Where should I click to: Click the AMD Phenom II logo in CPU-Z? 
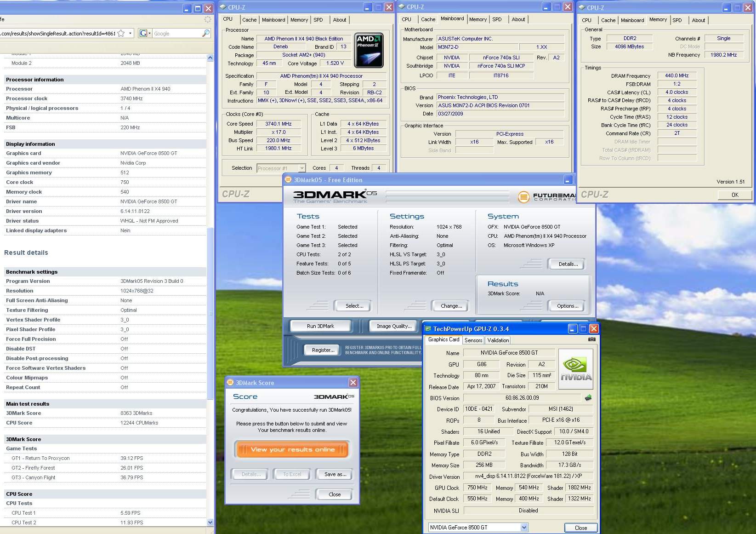click(x=369, y=51)
